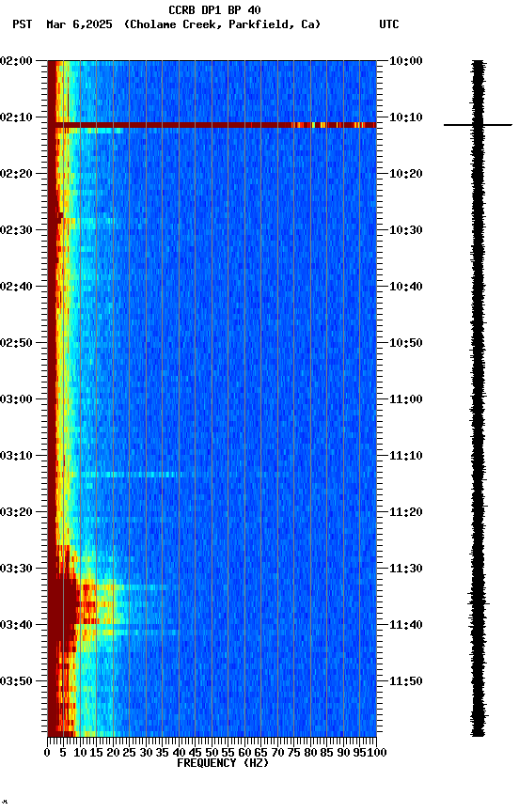Click the 50 Hz frequency tick label
The image size is (519, 812).
212,754
